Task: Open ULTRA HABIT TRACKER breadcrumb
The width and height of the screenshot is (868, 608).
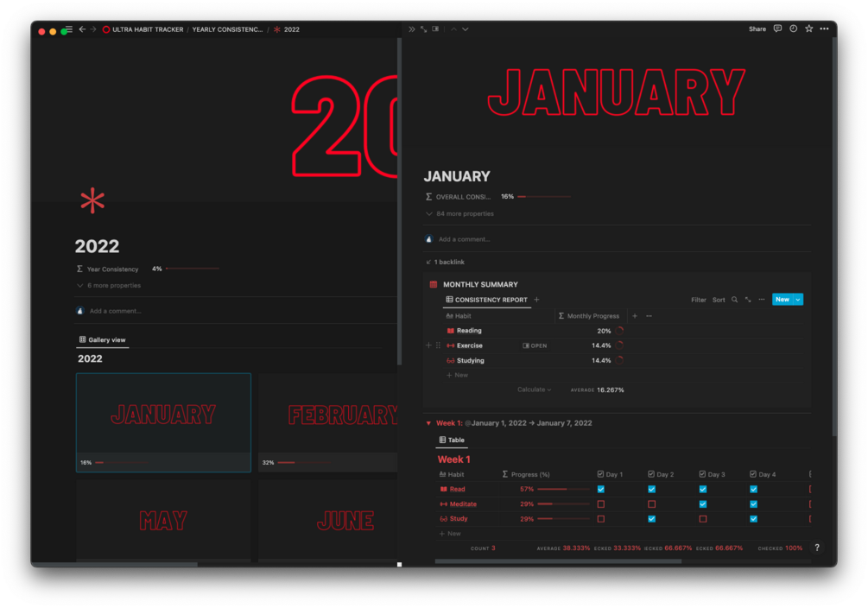Action: 143,29
